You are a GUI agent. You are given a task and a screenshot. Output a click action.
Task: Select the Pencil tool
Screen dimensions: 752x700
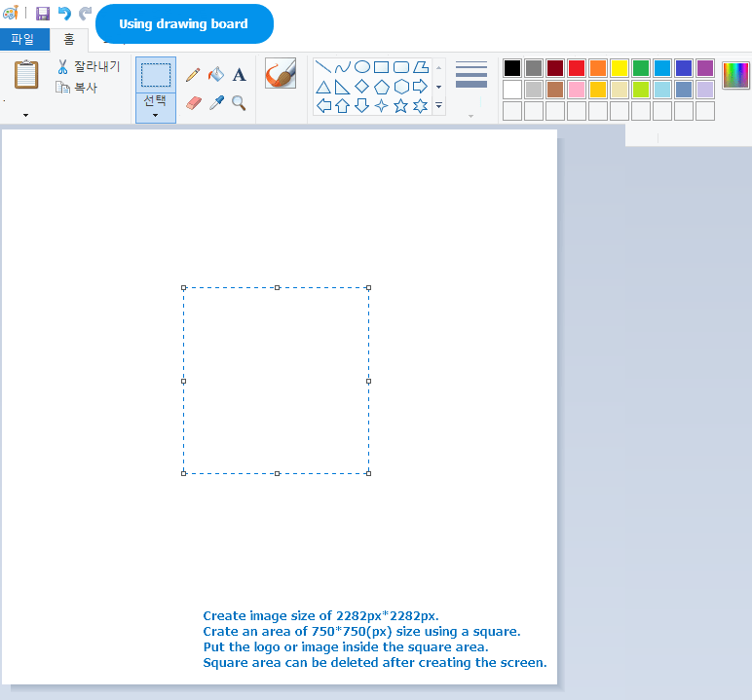point(193,75)
